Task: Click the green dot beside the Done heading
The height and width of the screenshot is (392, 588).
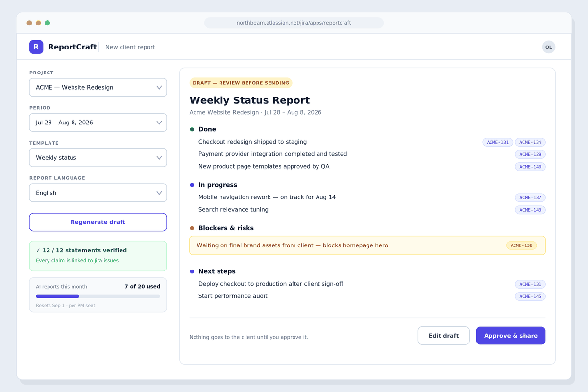Action: pyautogui.click(x=192, y=129)
